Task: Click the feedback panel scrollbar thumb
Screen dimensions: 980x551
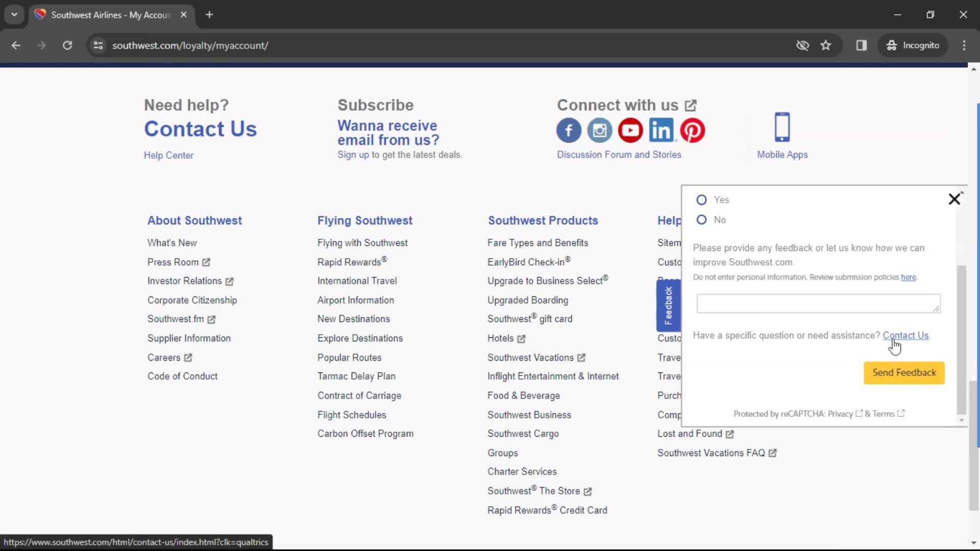Action: [x=962, y=340]
